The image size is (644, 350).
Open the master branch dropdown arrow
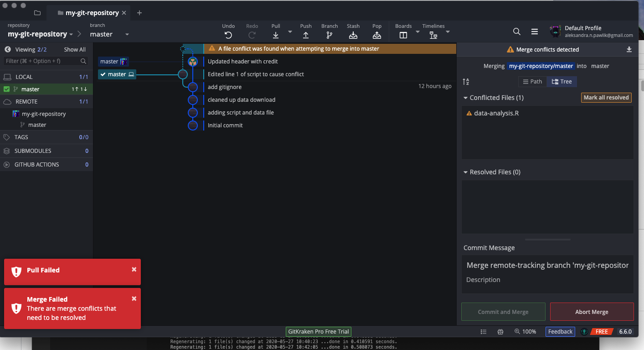(x=127, y=35)
